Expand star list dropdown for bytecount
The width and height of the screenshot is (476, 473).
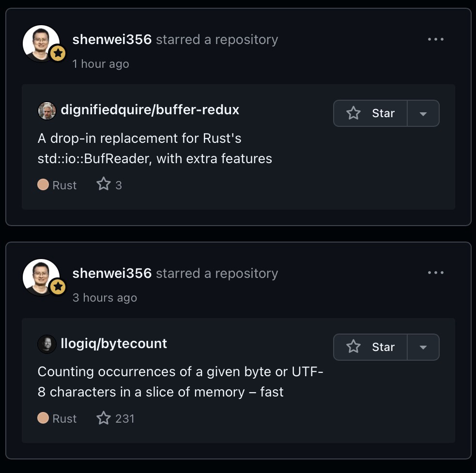click(x=423, y=348)
